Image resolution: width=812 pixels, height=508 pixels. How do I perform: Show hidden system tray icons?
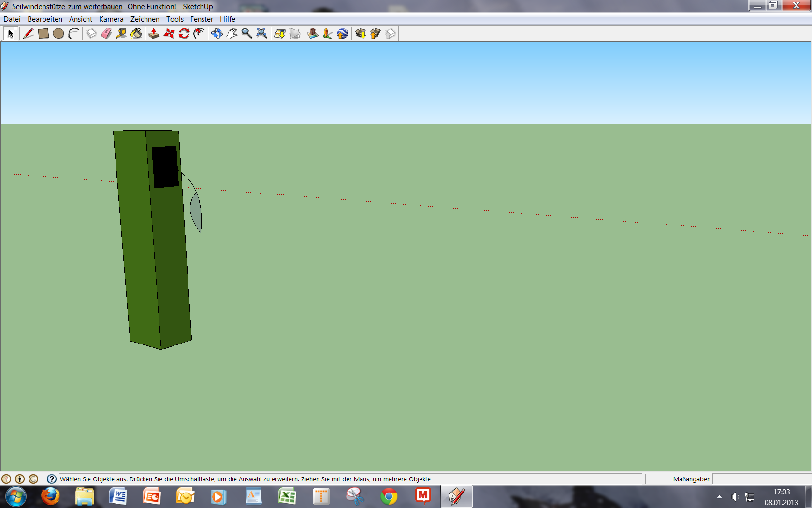coord(719,497)
